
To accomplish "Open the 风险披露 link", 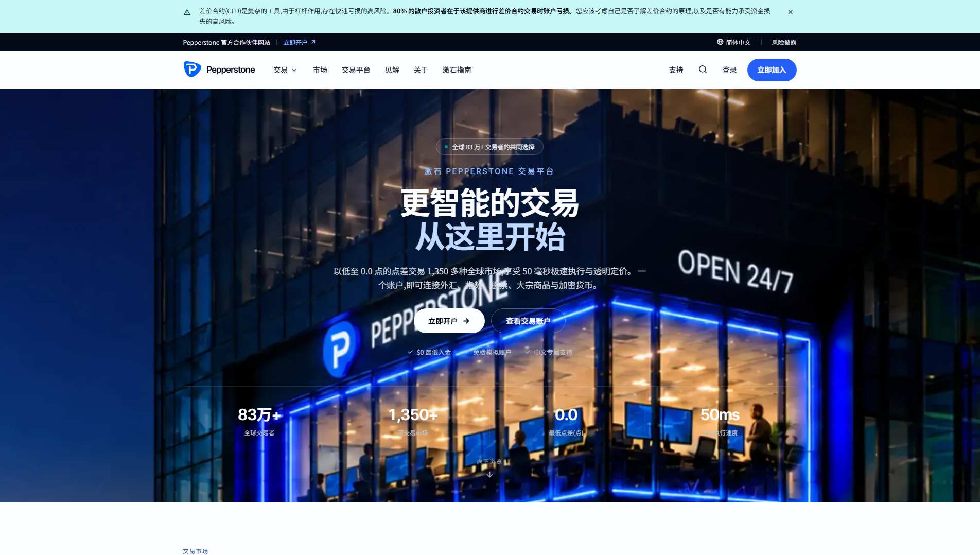I will coord(784,42).
